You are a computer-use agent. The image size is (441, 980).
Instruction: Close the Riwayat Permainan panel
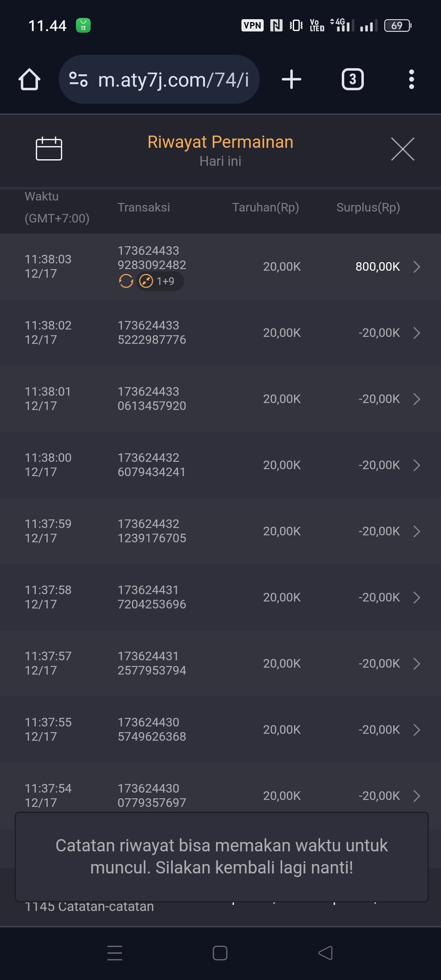click(403, 149)
